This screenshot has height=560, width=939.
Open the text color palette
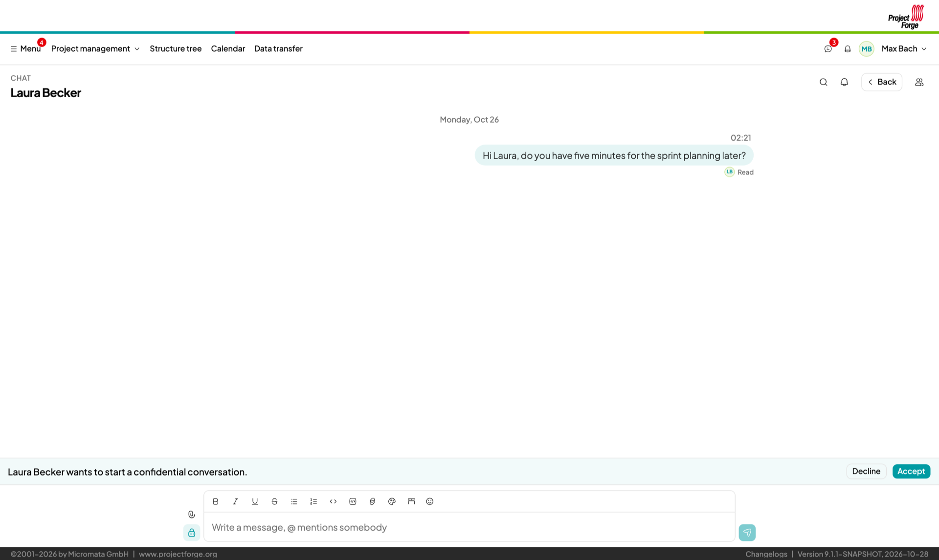392,501
